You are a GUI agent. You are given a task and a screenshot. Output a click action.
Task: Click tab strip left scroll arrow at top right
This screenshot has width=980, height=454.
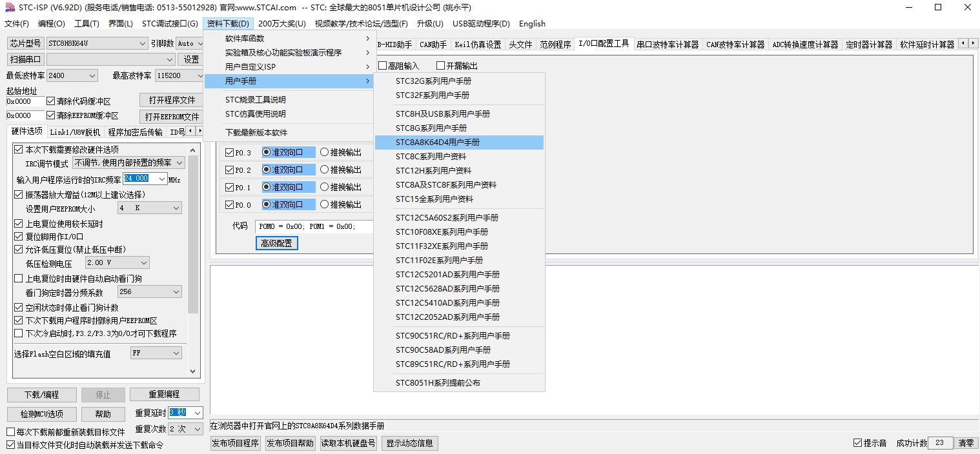[x=963, y=43]
